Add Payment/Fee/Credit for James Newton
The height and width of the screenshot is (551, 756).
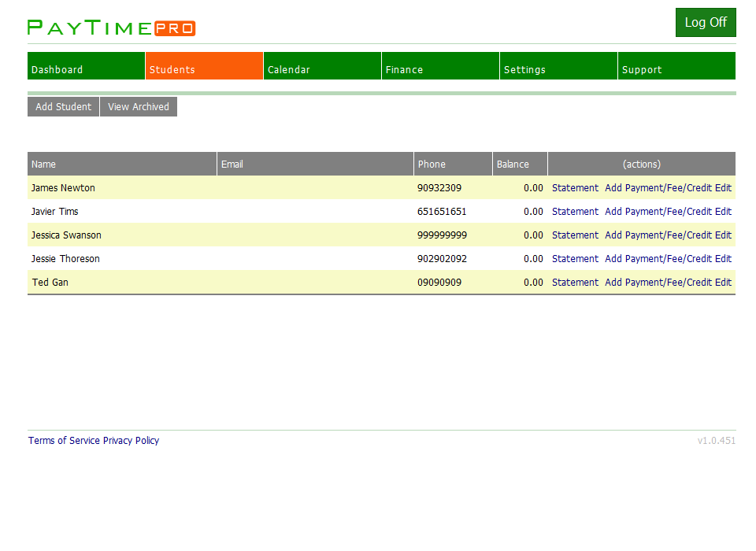click(x=658, y=188)
